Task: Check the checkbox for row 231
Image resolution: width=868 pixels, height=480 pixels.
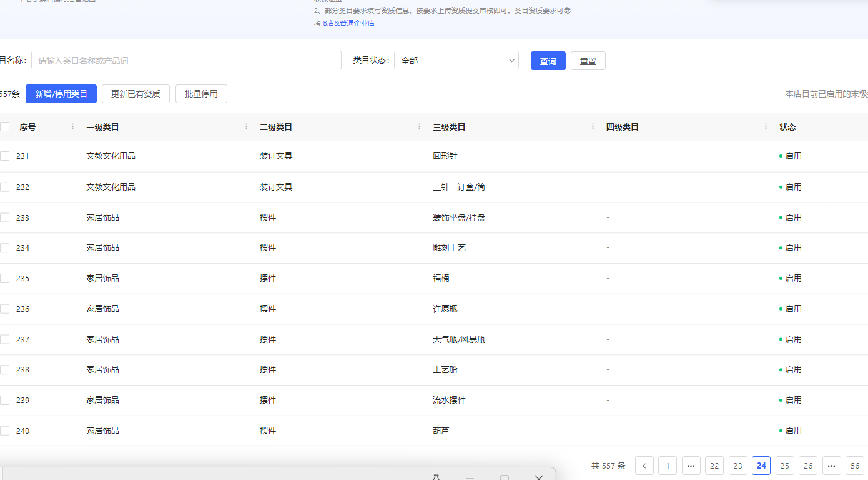Action: pyautogui.click(x=5, y=156)
